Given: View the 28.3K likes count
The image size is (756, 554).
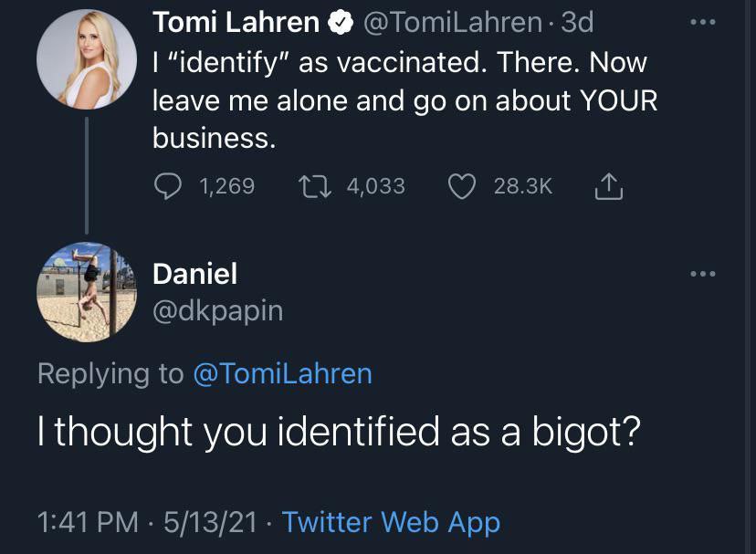Looking at the screenshot, I should [x=522, y=186].
